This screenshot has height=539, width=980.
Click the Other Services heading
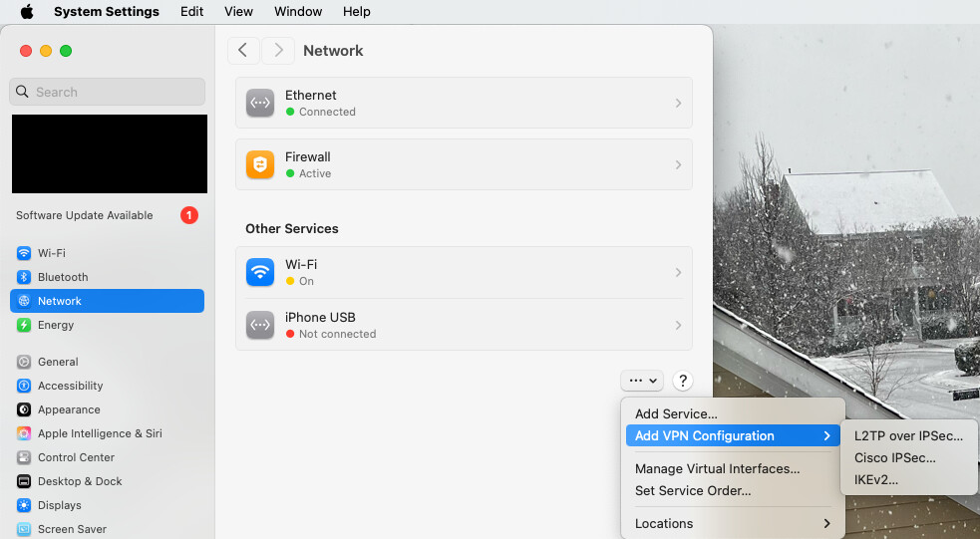click(x=292, y=228)
